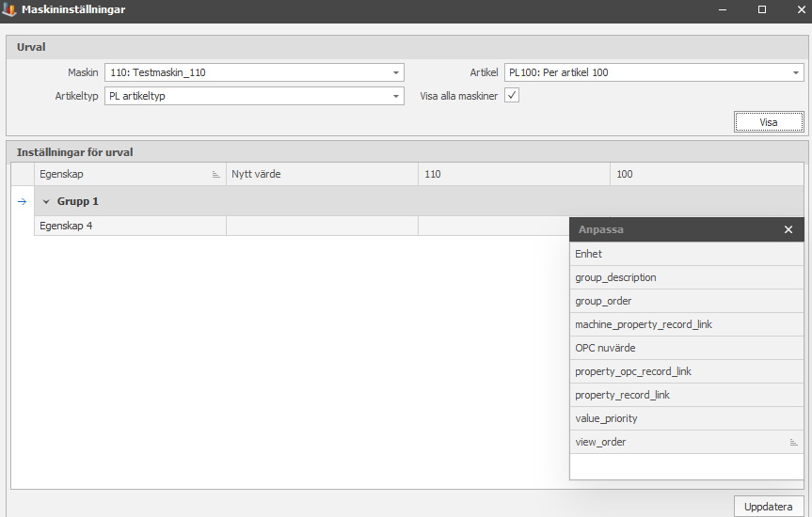
Task: Click the 110 column header
Action: [x=515, y=175]
